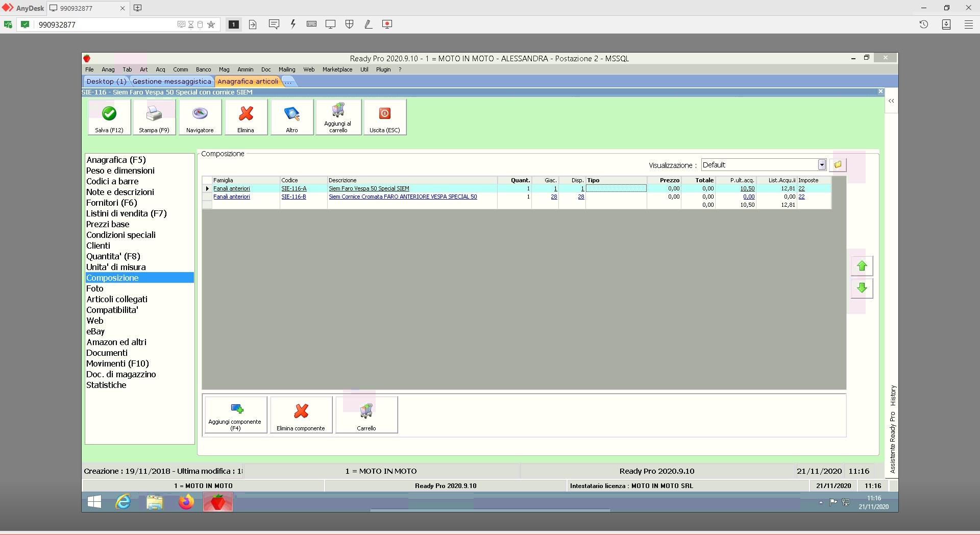The height and width of the screenshot is (535, 980).
Task: Switch to Desktop (1) tab
Action: (x=106, y=81)
